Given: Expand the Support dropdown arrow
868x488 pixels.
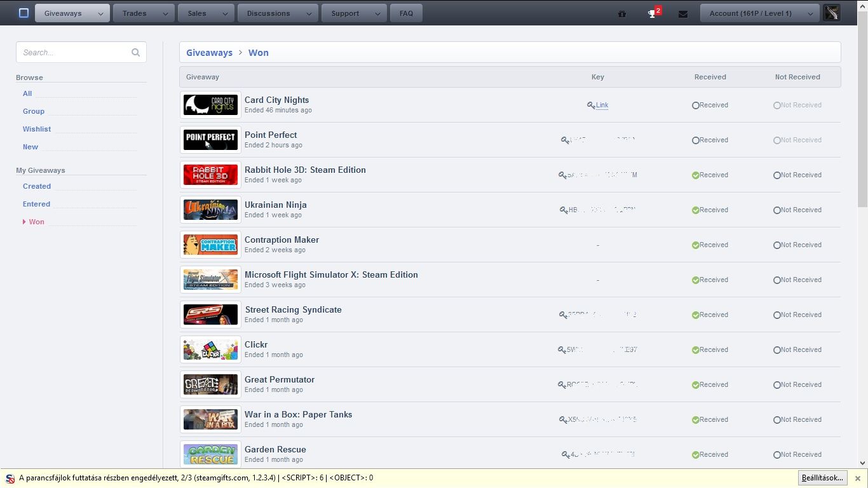Looking at the screenshot, I should (377, 13).
